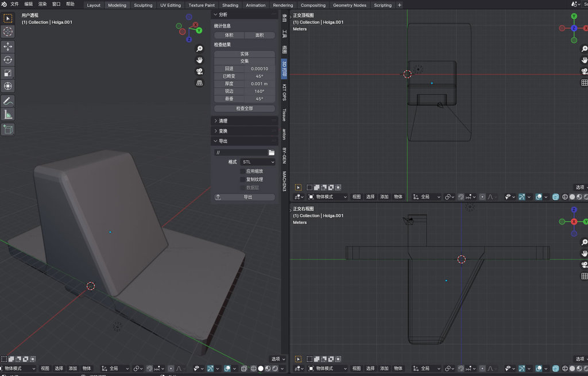Select the Annotate pencil tool
The image size is (588, 376).
[8, 101]
